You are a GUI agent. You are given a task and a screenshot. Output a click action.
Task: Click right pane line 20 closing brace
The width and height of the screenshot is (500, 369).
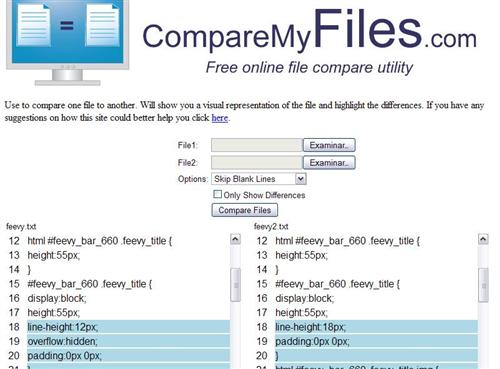coord(277,356)
